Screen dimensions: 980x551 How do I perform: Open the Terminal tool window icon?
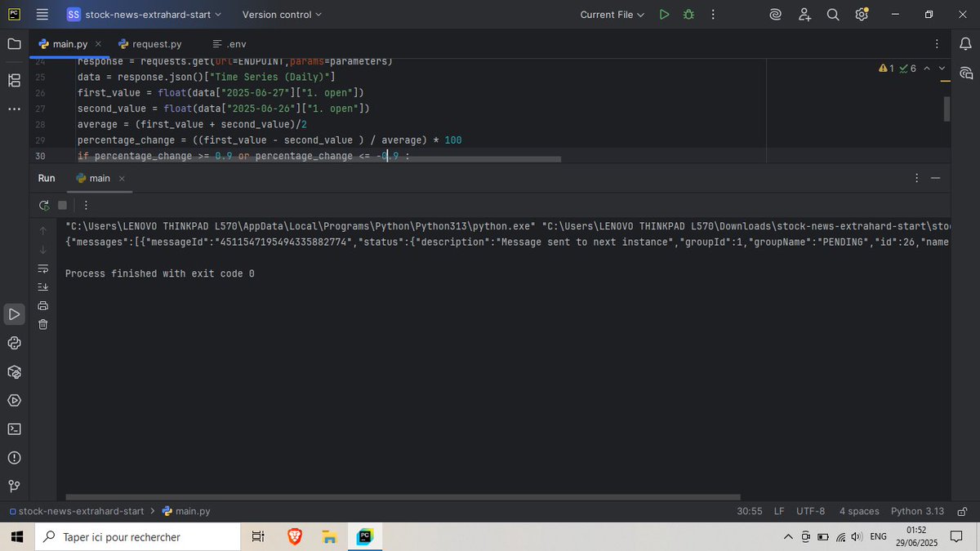(14, 429)
